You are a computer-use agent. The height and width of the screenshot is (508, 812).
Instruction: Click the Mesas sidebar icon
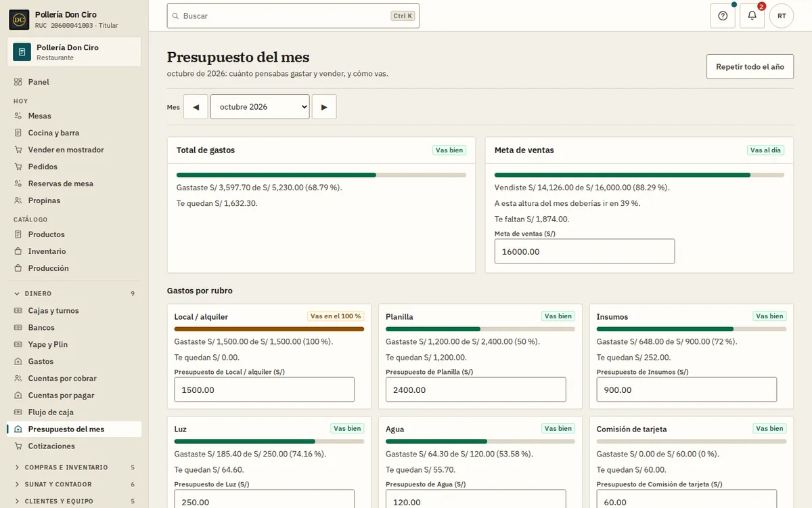[x=18, y=116]
